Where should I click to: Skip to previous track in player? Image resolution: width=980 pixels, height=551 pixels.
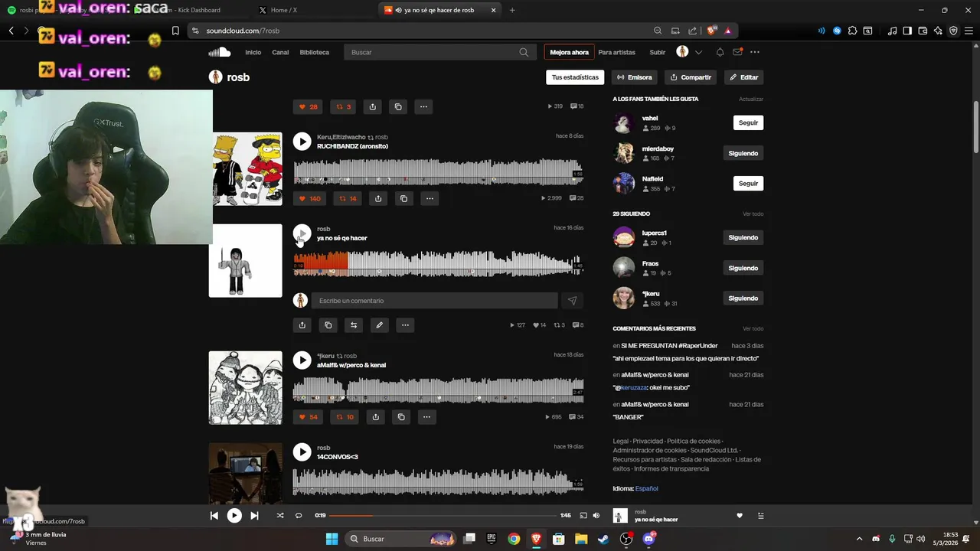pyautogui.click(x=214, y=516)
